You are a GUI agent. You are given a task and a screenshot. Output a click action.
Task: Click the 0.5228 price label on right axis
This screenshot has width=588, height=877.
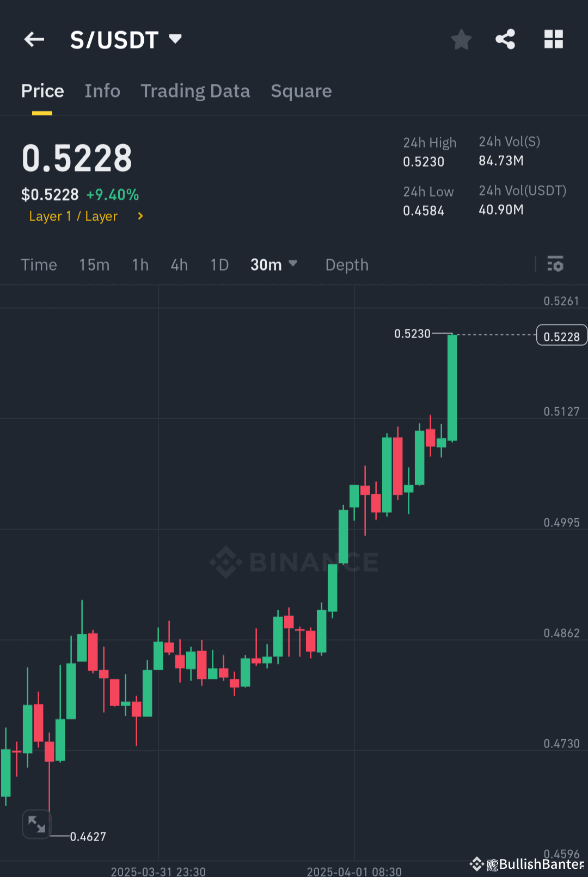[561, 335]
